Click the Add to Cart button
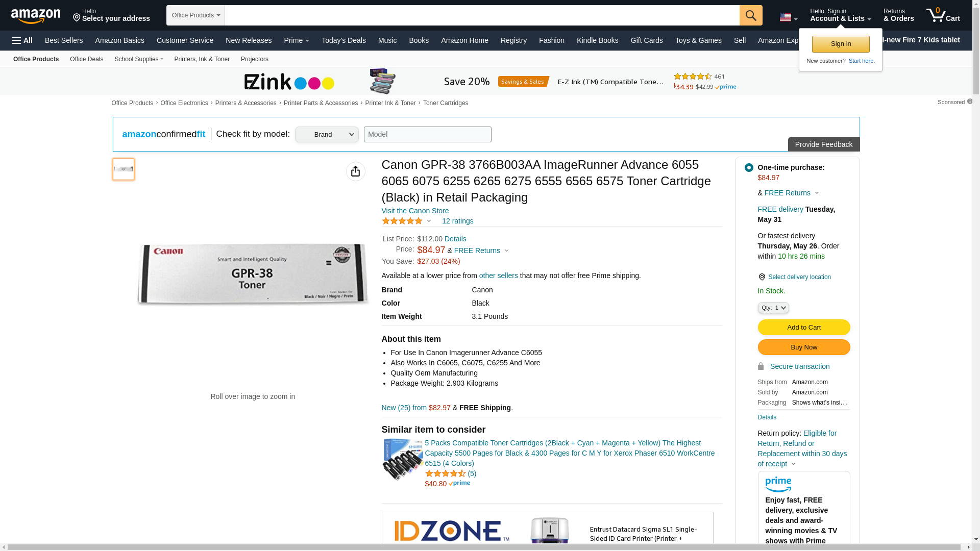Viewport: 980px width, 551px height. pyautogui.click(x=804, y=328)
